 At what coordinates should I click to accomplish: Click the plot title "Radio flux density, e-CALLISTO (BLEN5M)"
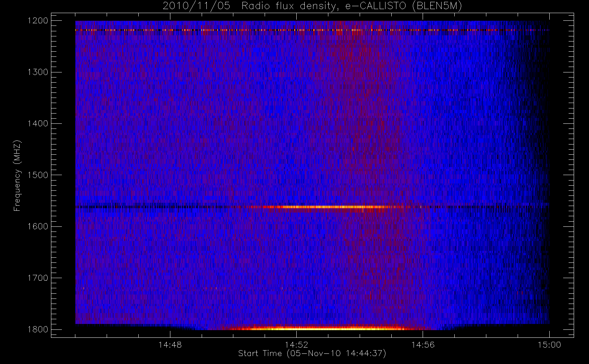click(352, 6)
